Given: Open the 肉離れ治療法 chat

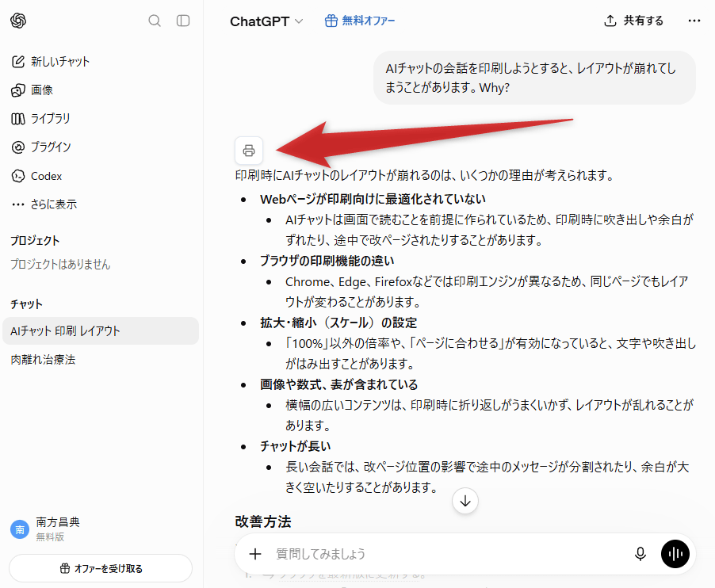Looking at the screenshot, I should pyautogui.click(x=43, y=360).
